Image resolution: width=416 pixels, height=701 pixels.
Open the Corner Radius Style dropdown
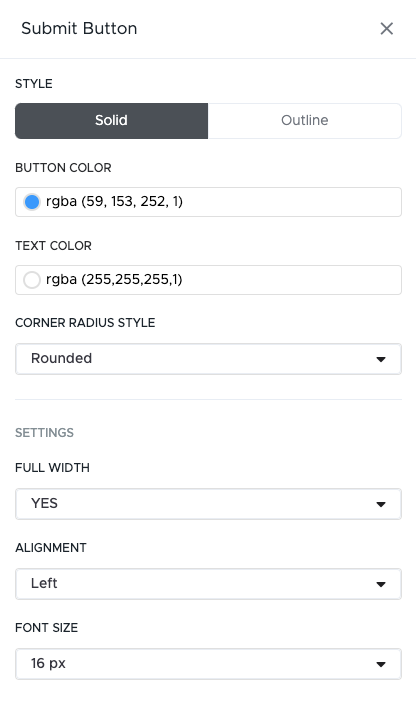click(208, 359)
